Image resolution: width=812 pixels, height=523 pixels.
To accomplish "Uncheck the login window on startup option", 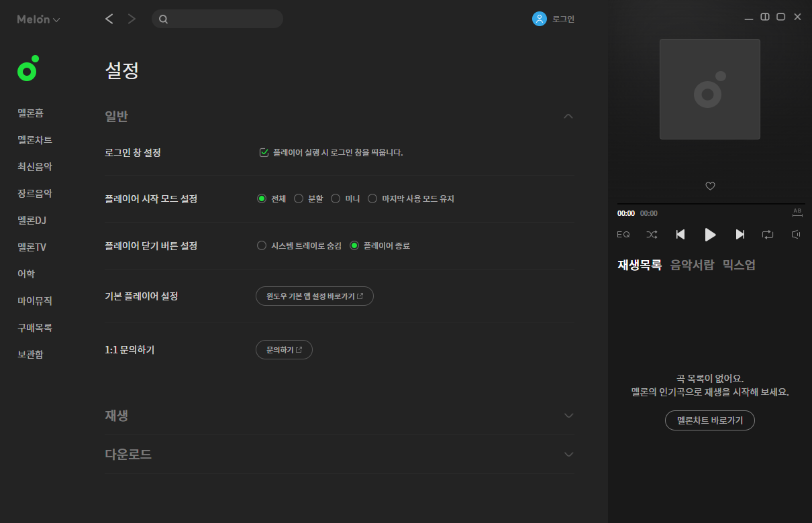I will point(263,152).
